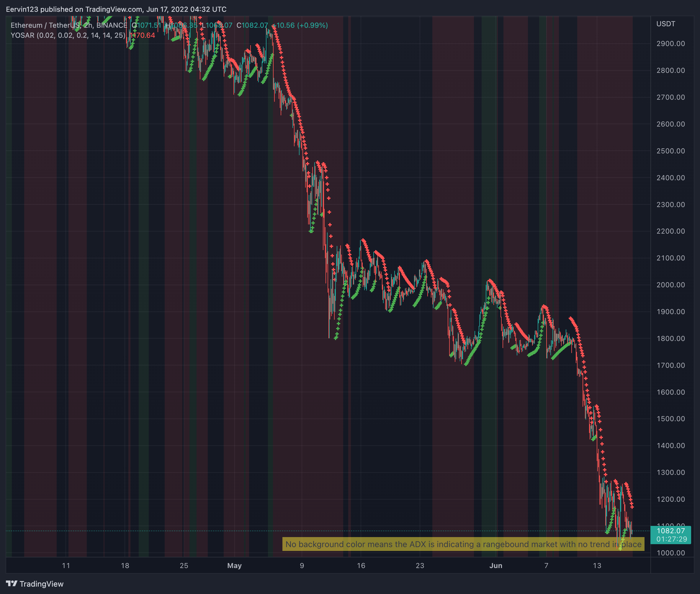Click the 1800.00 price axis label

click(x=670, y=338)
